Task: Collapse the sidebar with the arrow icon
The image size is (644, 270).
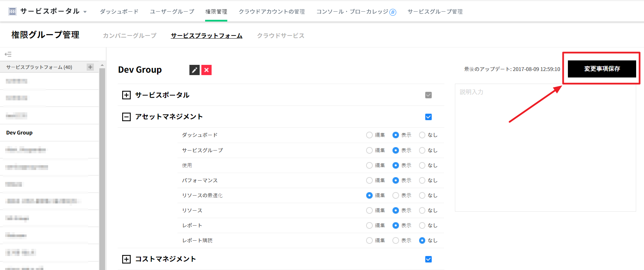Action: [x=8, y=54]
